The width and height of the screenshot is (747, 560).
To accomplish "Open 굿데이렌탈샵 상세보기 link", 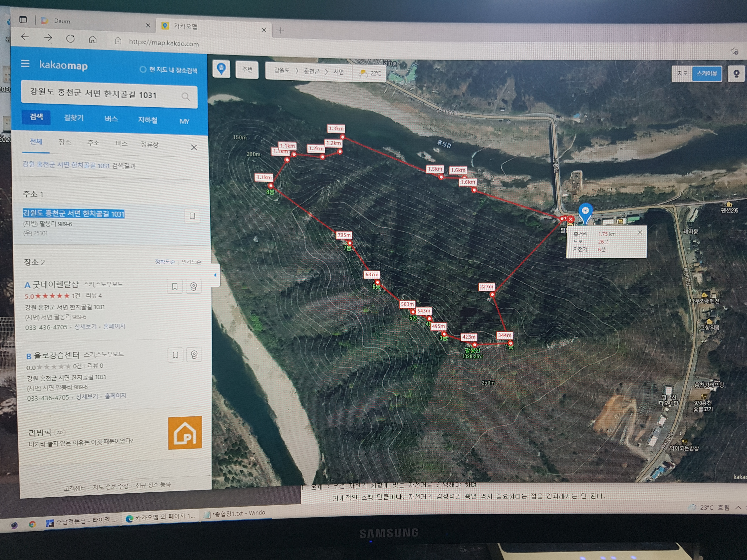I will (85, 327).
